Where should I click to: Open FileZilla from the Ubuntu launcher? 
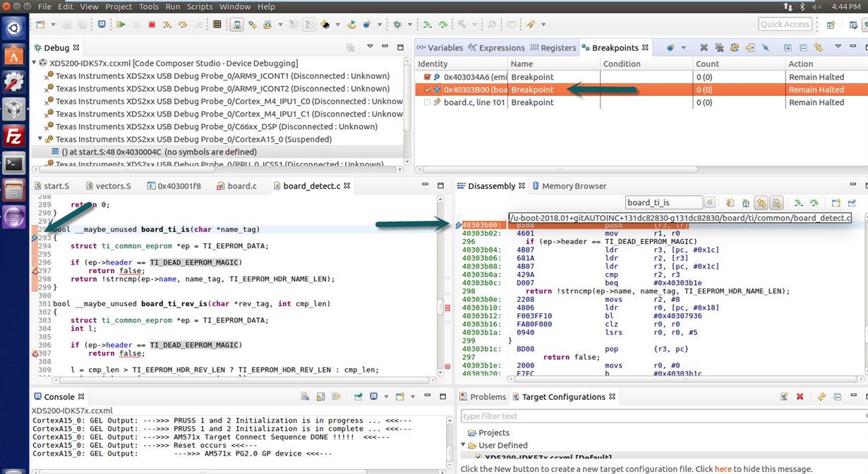pos(14,136)
